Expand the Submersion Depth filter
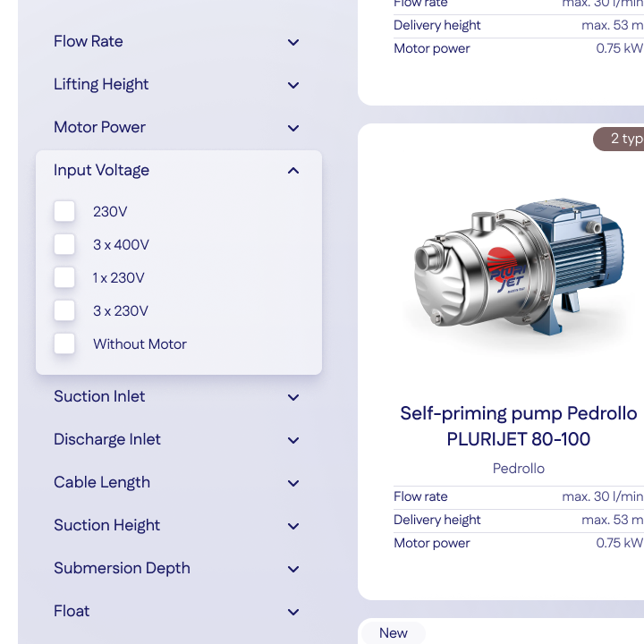 [176, 569]
